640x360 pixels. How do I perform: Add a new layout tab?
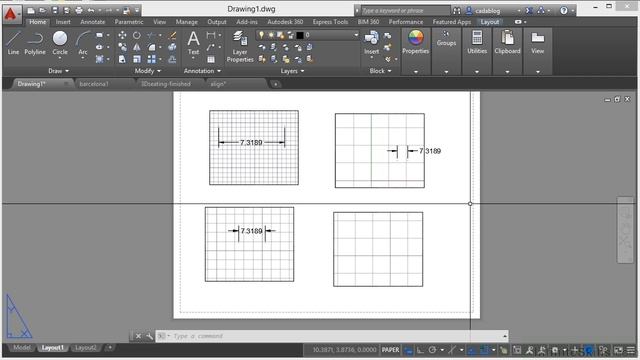109,348
